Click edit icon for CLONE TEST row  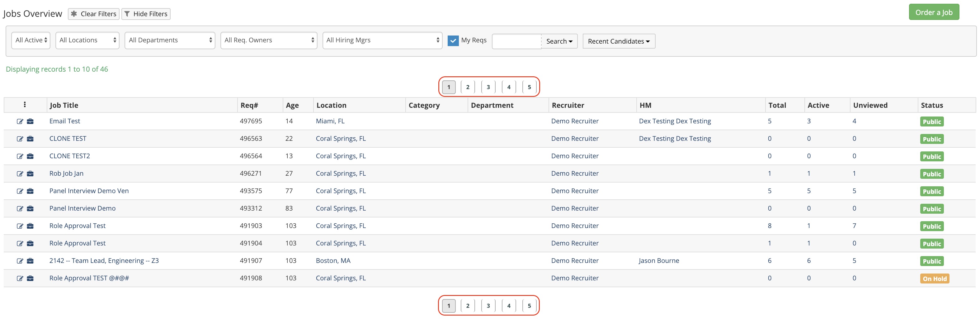(20, 139)
